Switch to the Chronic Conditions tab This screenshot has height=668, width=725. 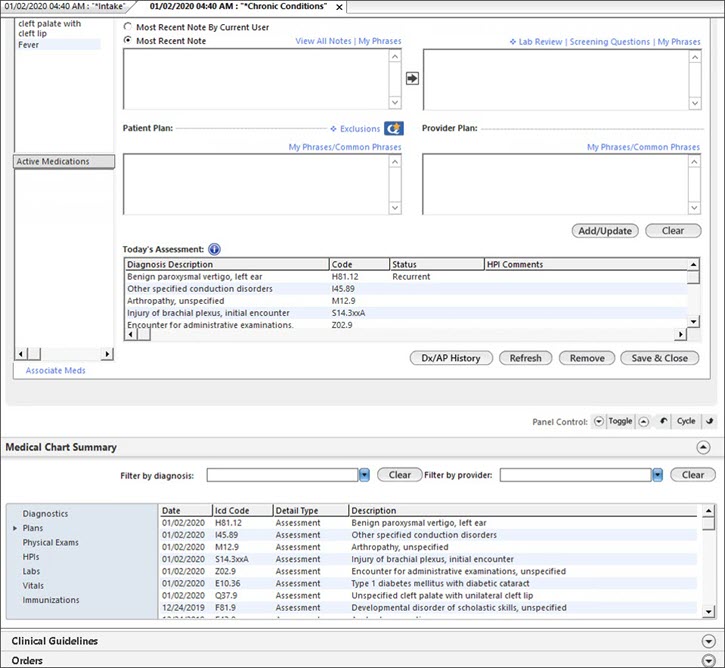[x=238, y=6]
